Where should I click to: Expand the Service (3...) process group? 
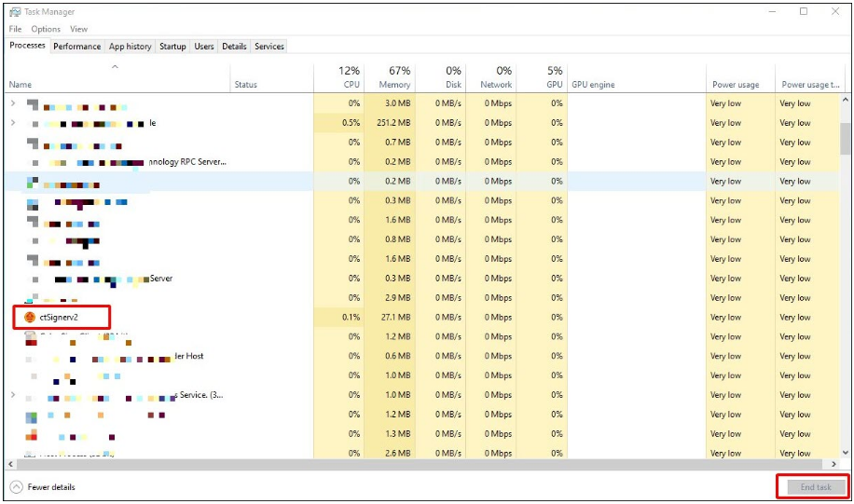tap(12, 395)
